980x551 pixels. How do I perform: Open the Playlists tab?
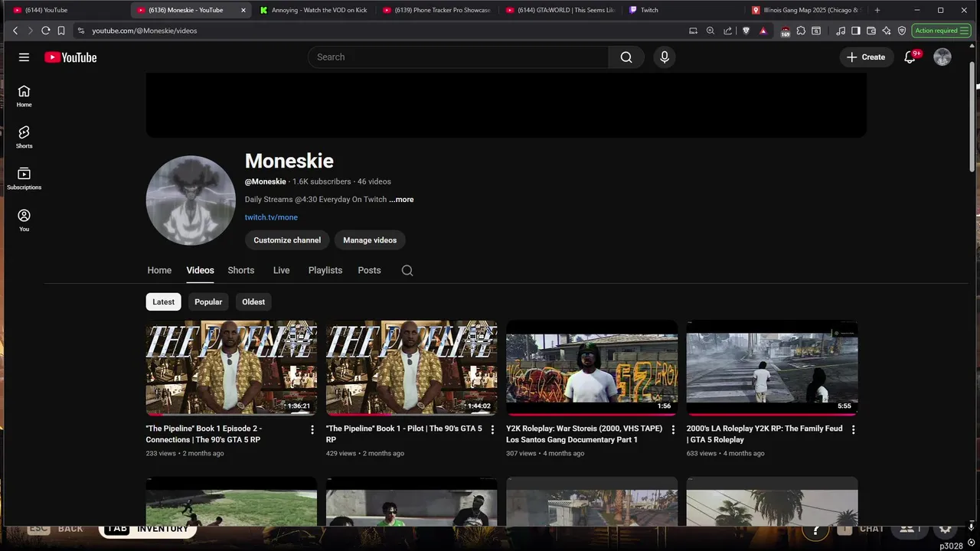coord(325,270)
